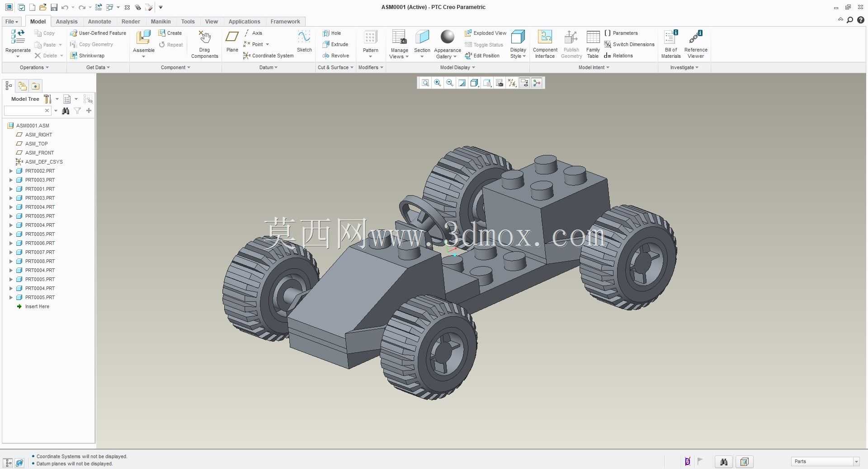Viewport: 868px width, 469px height.
Task: Toggle the Folder Browser panel tab
Action: pyautogui.click(x=22, y=86)
